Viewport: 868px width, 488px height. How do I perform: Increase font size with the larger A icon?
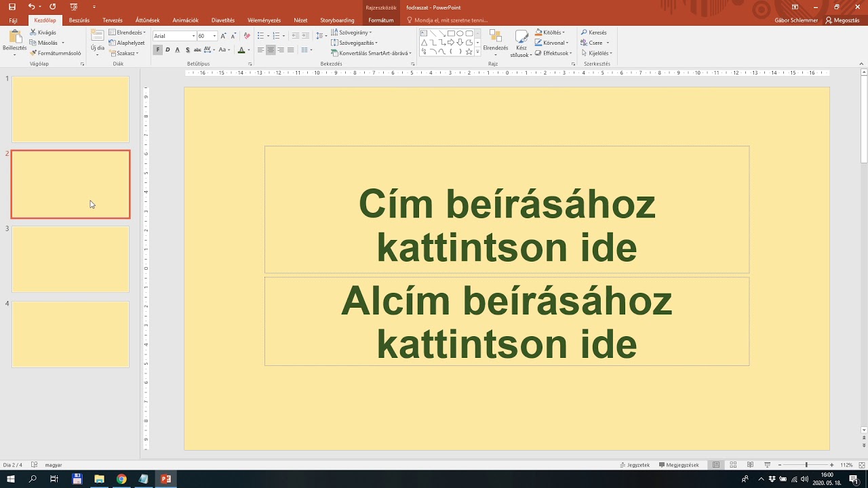pyautogui.click(x=223, y=36)
